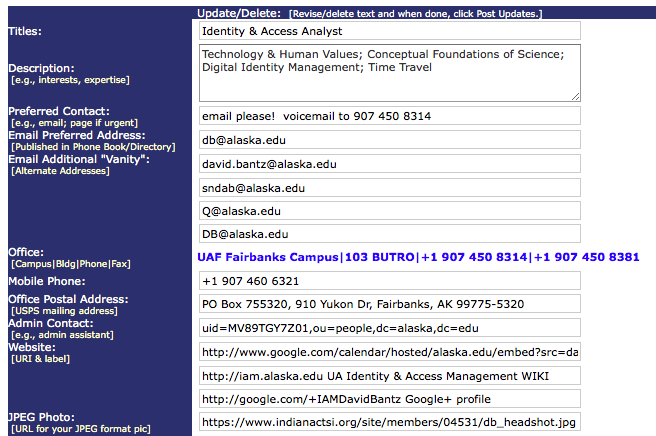The image size is (656, 436).
Task: Click the Office Postal Address: label
Action: point(69,299)
